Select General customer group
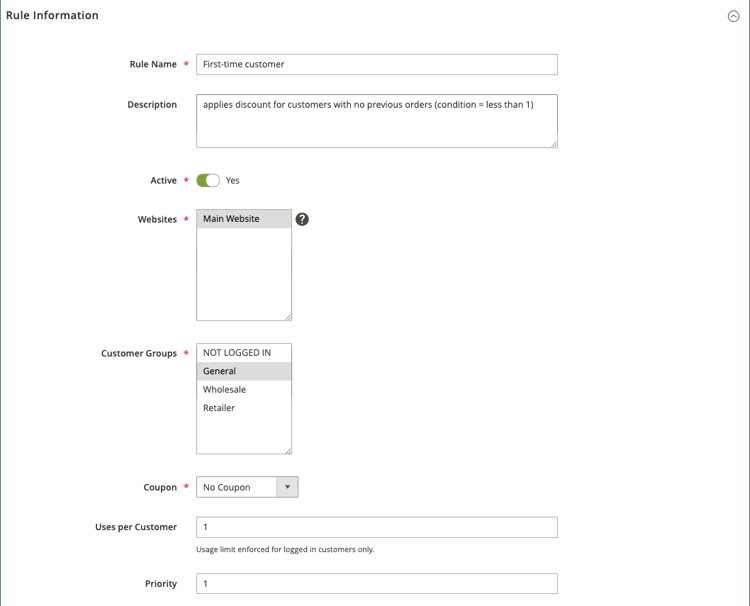 tap(243, 371)
